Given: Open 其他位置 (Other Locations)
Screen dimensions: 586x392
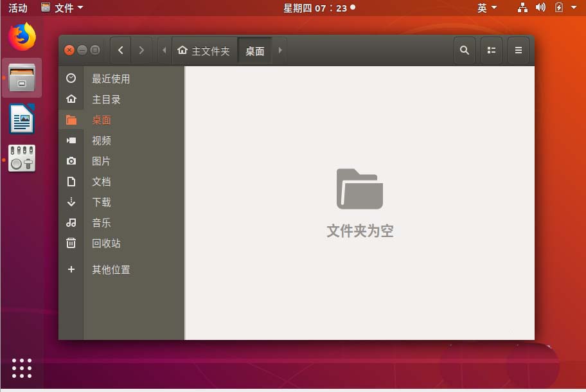Looking at the screenshot, I should tap(110, 269).
